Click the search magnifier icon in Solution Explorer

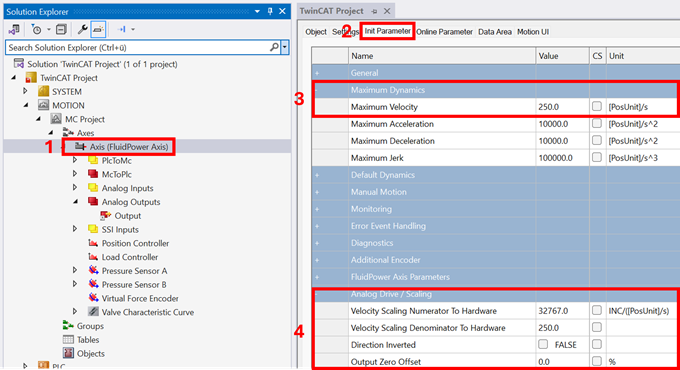click(x=274, y=47)
